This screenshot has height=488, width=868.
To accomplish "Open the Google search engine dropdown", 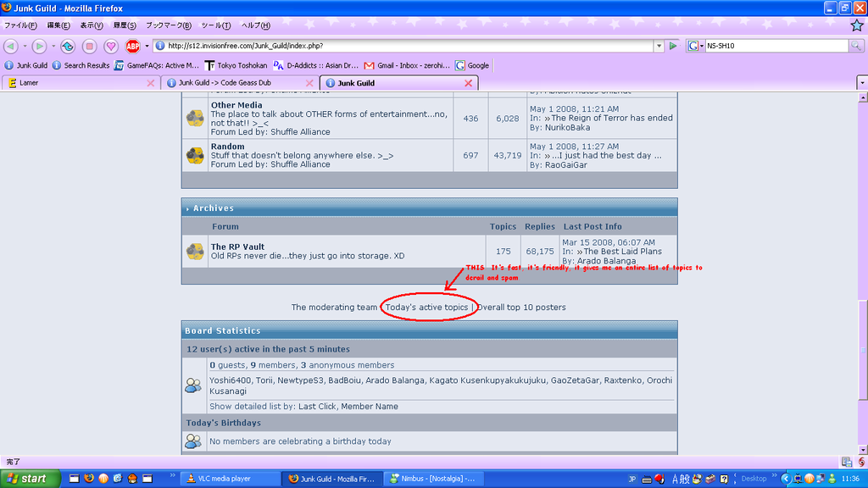I will [695, 46].
